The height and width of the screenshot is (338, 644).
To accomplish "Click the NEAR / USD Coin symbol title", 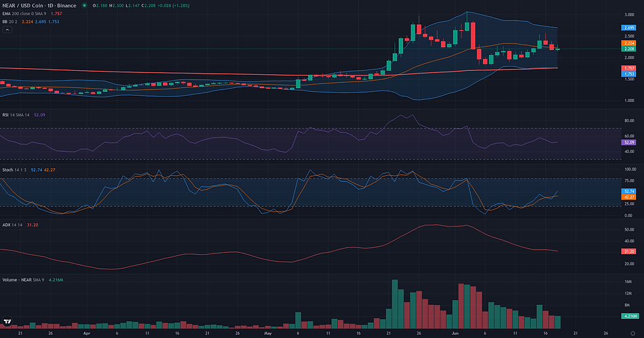I will 39,6.
